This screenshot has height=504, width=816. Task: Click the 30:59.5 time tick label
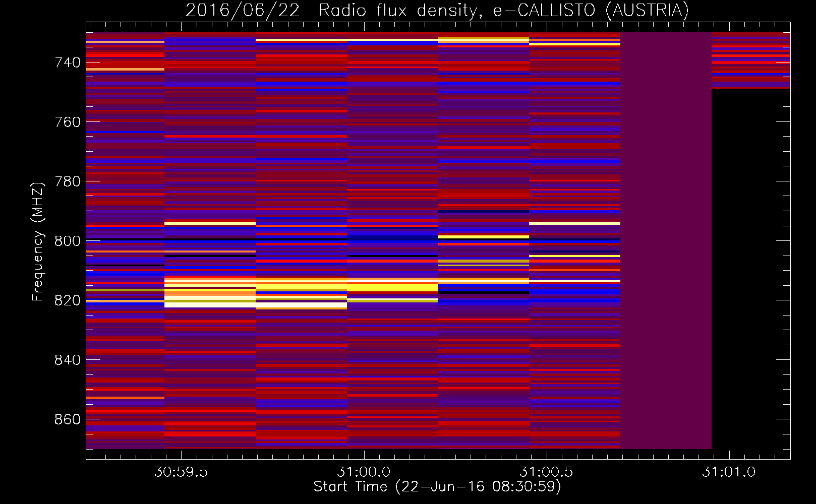(181, 472)
